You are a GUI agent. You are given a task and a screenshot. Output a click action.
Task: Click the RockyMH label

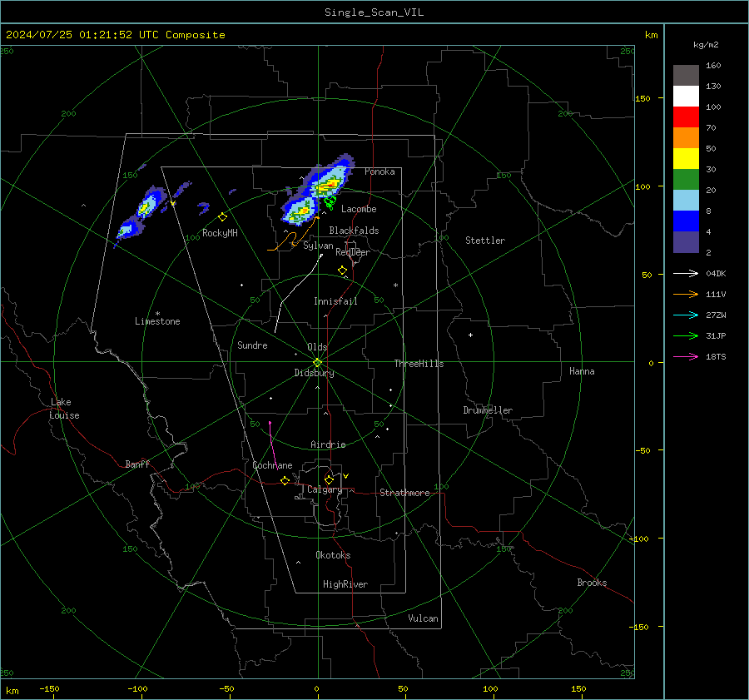[x=220, y=233]
